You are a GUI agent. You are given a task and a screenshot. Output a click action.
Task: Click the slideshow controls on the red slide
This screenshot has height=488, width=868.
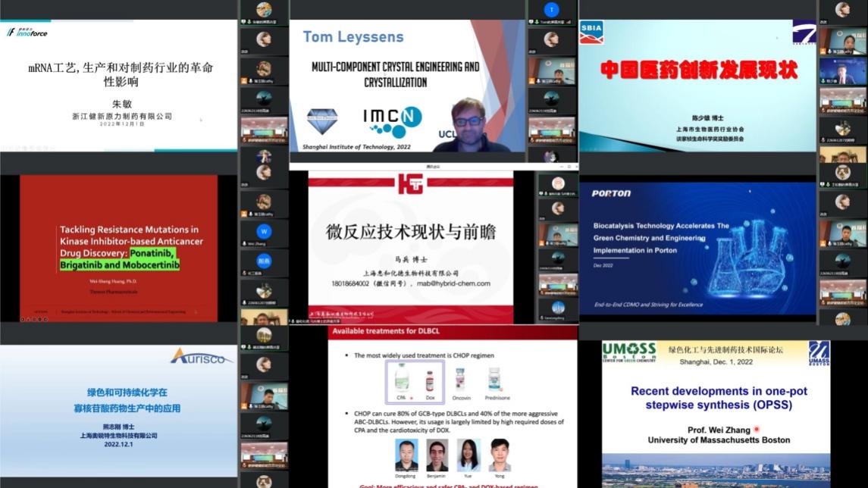tap(34, 319)
